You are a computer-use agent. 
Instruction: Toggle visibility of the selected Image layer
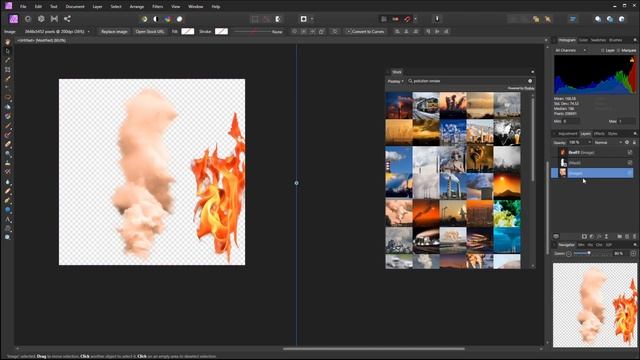click(x=629, y=173)
